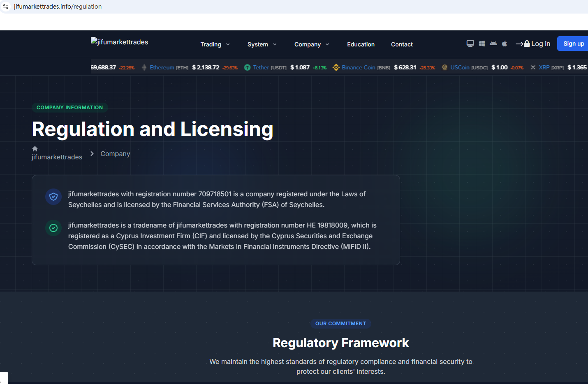The width and height of the screenshot is (588, 384).
Task: Expand the Trading dropdown menu
Action: click(215, 44)
